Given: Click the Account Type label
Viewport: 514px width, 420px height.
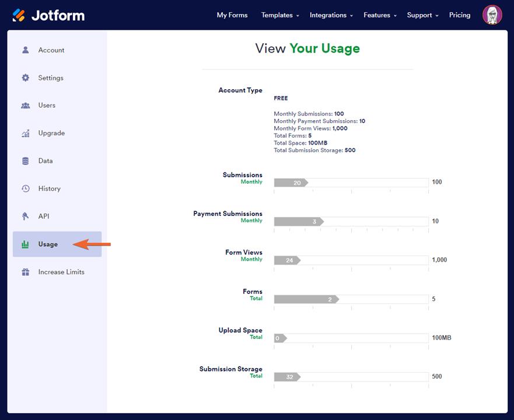Looking at the screenshot, I should pos(240,90).
